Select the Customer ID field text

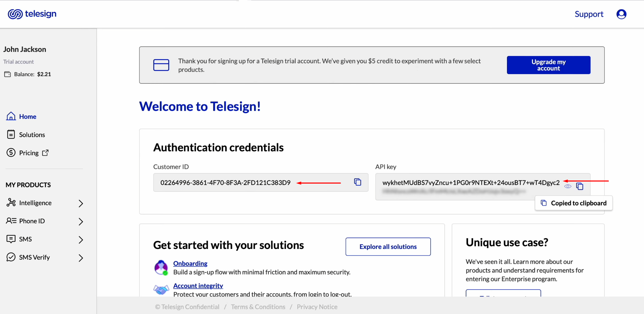225,183
